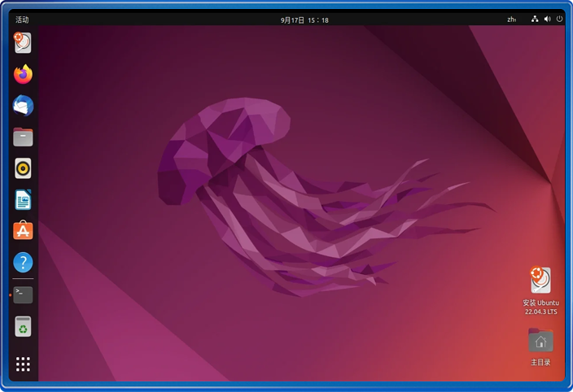Screen dimensions: 573x392
Task: Open the Install Ubuntu dock icon
Action: point(23,43)
